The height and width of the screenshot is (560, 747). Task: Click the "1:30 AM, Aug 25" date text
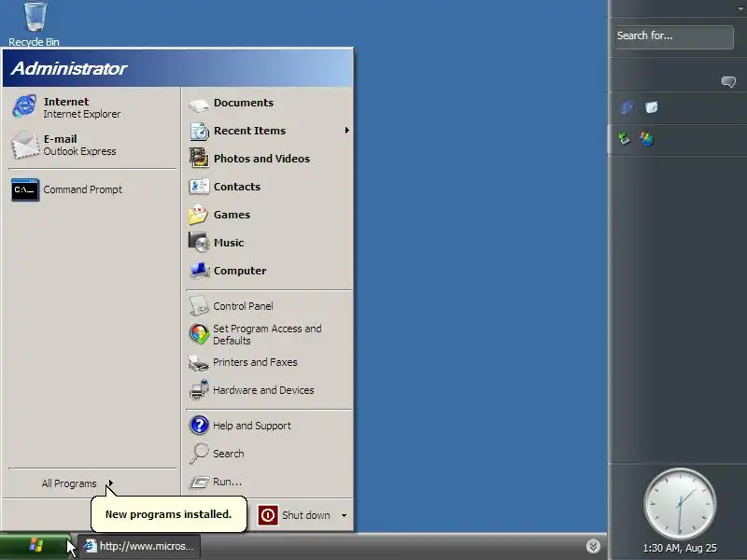click(680, 548)
